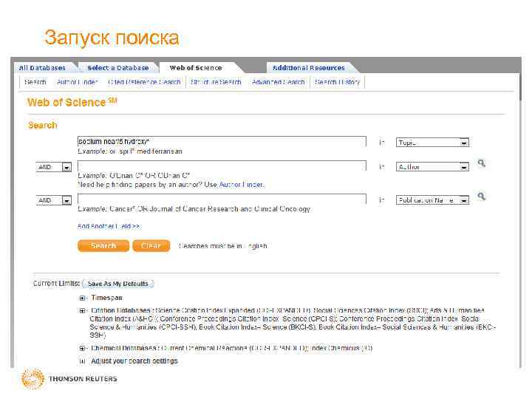
Task: Open the Topic field dropdown
Action: point(432,143)
